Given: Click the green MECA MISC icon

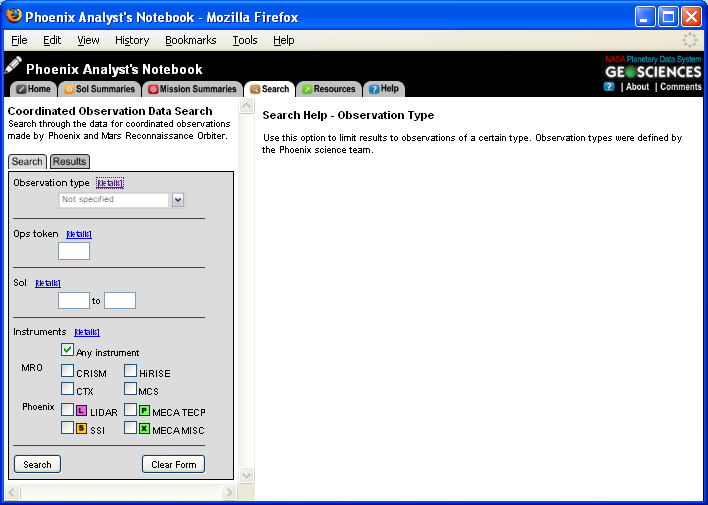Looking at the screenshot, I should pyautogui.click(x=145, y=428).
